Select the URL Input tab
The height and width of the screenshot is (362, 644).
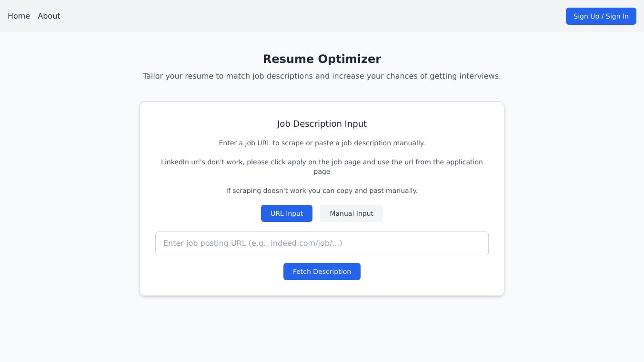coord(286,213)
